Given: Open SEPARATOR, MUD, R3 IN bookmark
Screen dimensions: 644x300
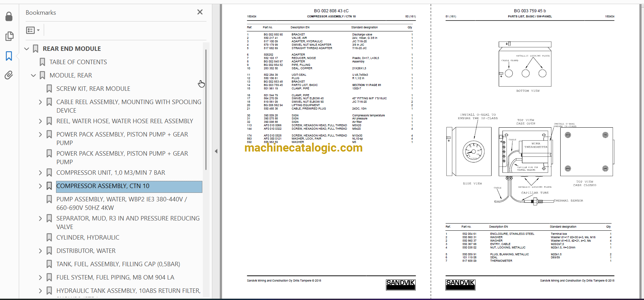Looking at the screenshot, I should coord(128,223).
